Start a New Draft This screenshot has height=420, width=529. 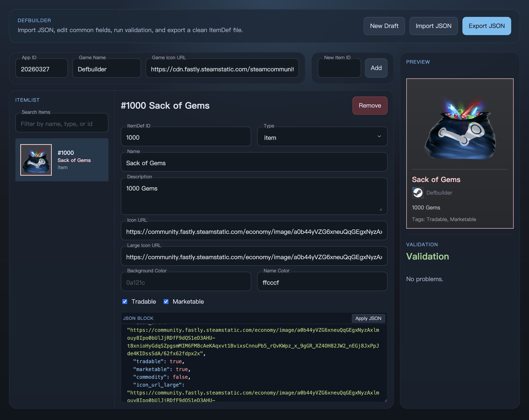click(384, 26)
